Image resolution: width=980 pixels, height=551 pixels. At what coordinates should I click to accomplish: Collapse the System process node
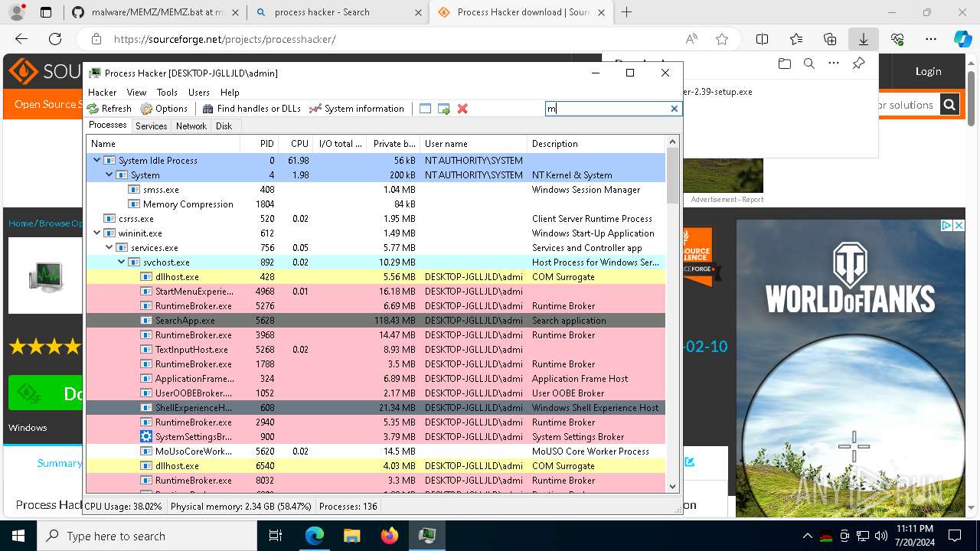tap(109, 175)
